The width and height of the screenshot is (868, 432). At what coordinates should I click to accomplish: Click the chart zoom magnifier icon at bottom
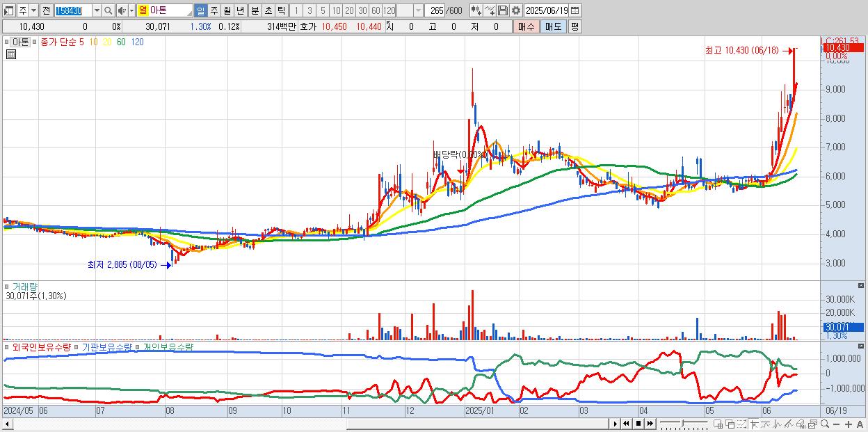tap(825, 424)
